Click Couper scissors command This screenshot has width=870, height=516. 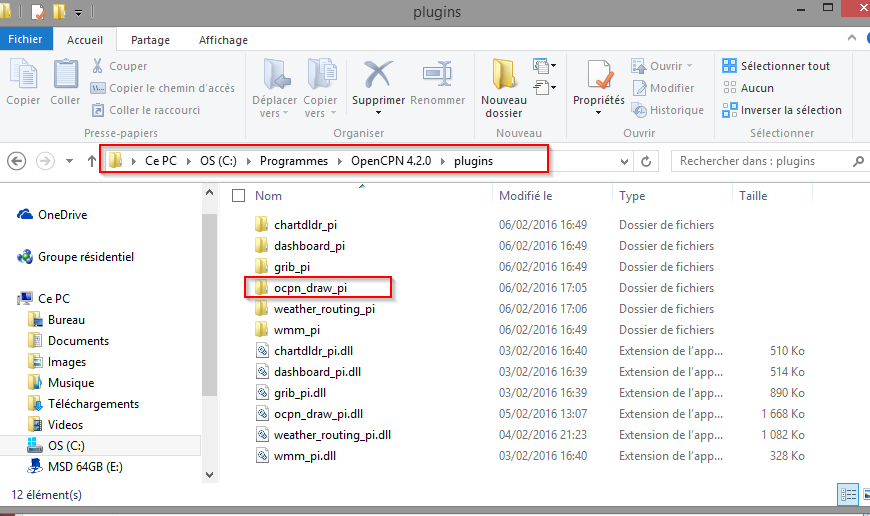(119, 66)
